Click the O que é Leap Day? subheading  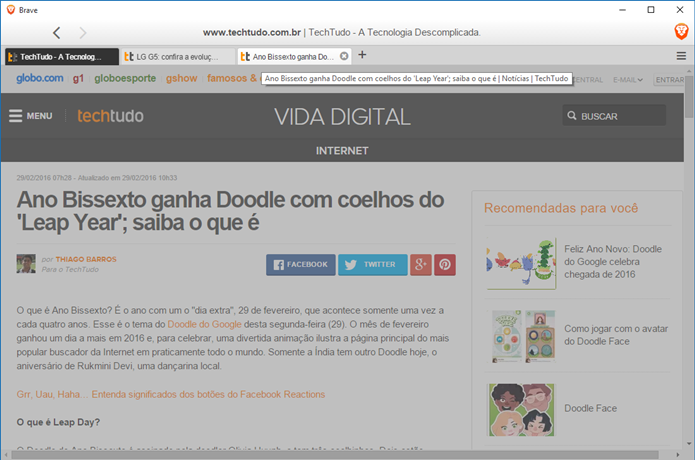coord(58,422)
